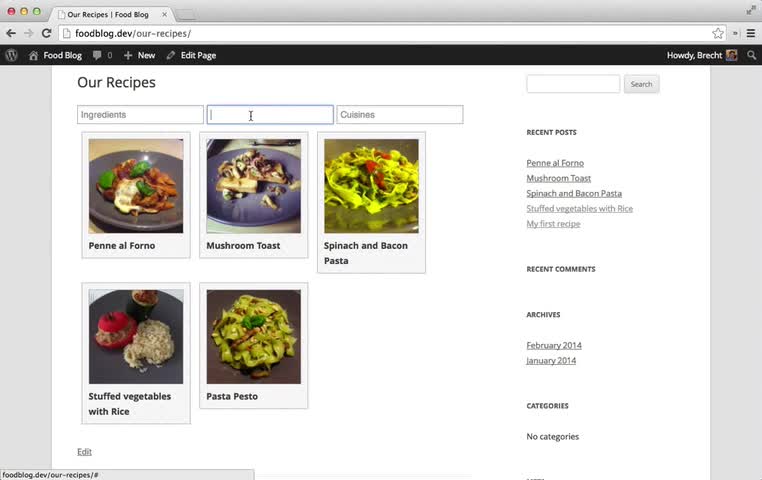Click the Penne al Forno card title

point(122,245)
